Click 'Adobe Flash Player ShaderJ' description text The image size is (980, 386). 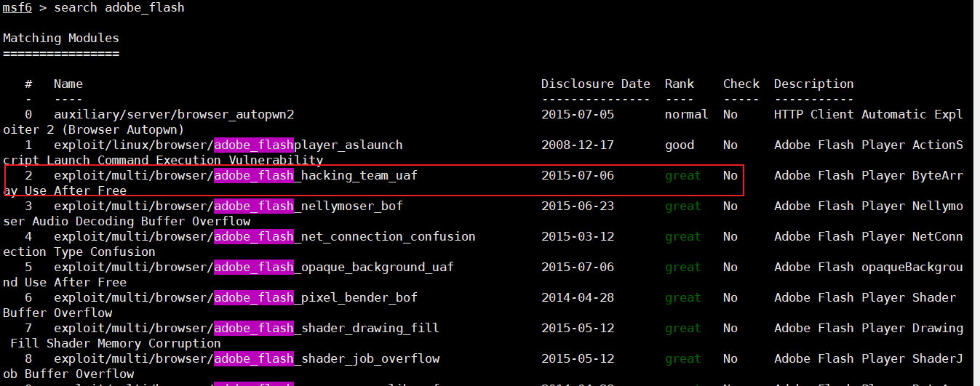(x=869, y=358)
